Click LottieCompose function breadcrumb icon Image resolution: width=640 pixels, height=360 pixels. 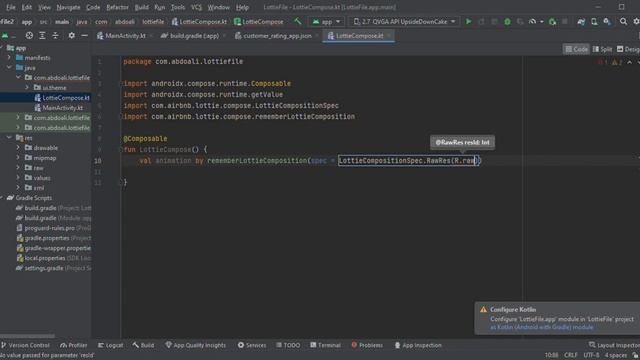(238, 22)
